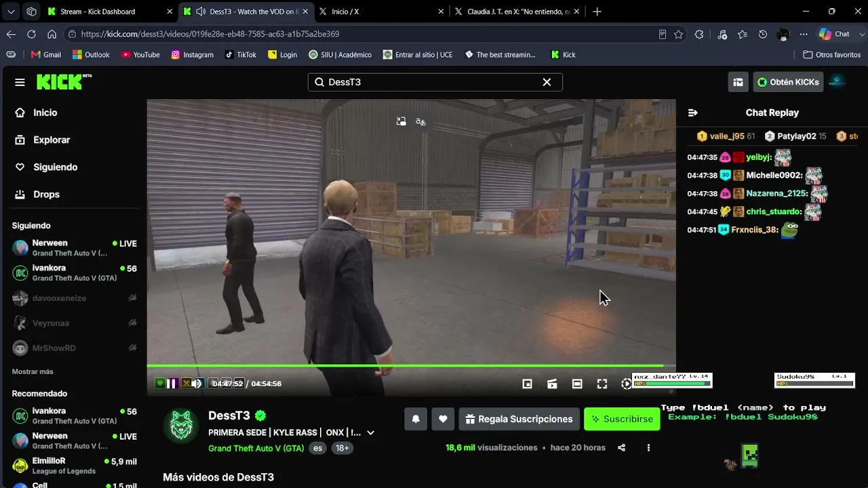Click the green Suscribirse button
Screen dimensions: 868x488
click(622, 419)
